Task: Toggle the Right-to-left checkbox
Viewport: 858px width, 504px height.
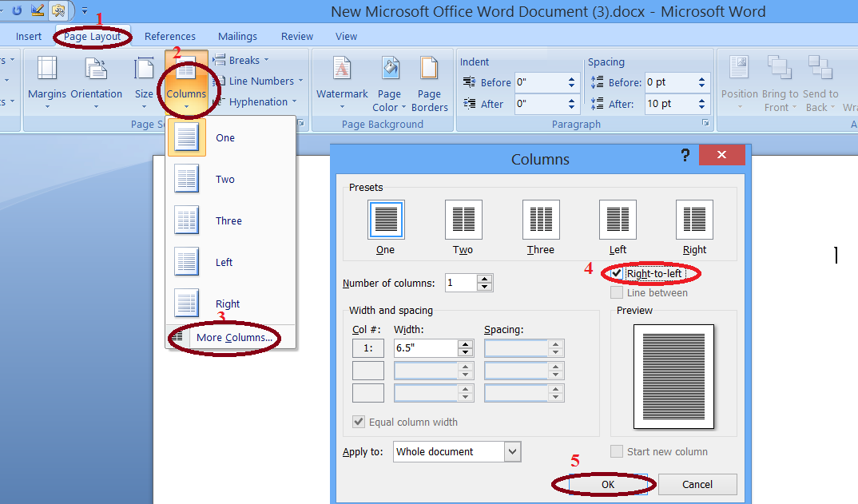Action: click(x=617, y=273)
